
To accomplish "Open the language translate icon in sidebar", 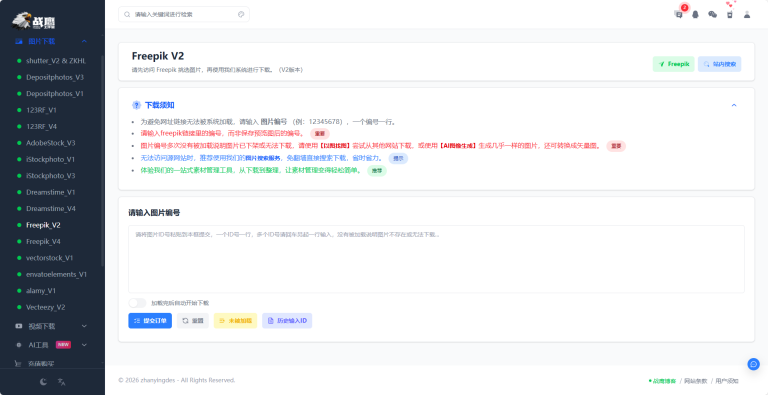I will coord(62,382).
